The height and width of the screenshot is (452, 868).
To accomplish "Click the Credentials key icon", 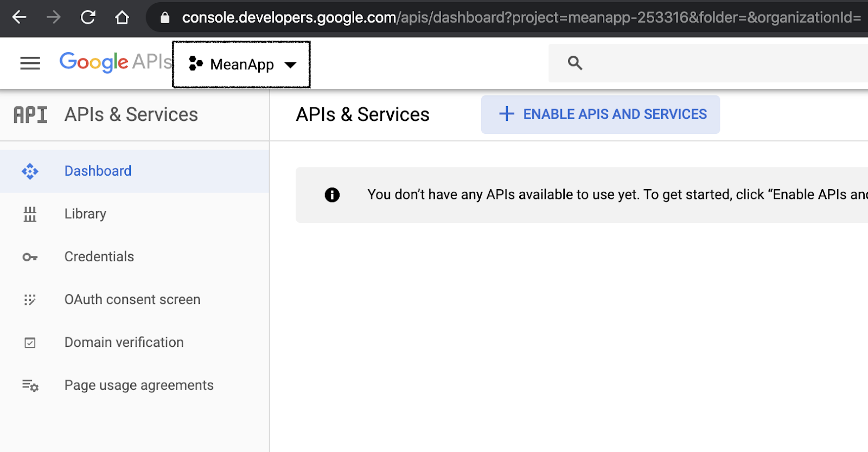I will point(30,257).
